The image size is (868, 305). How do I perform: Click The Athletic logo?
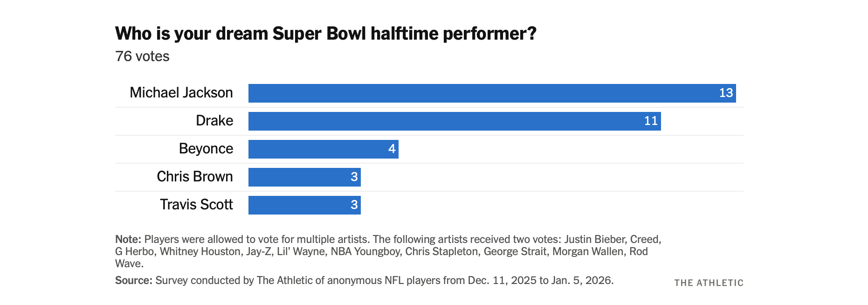pyautogui.click(x=709, y=283)
